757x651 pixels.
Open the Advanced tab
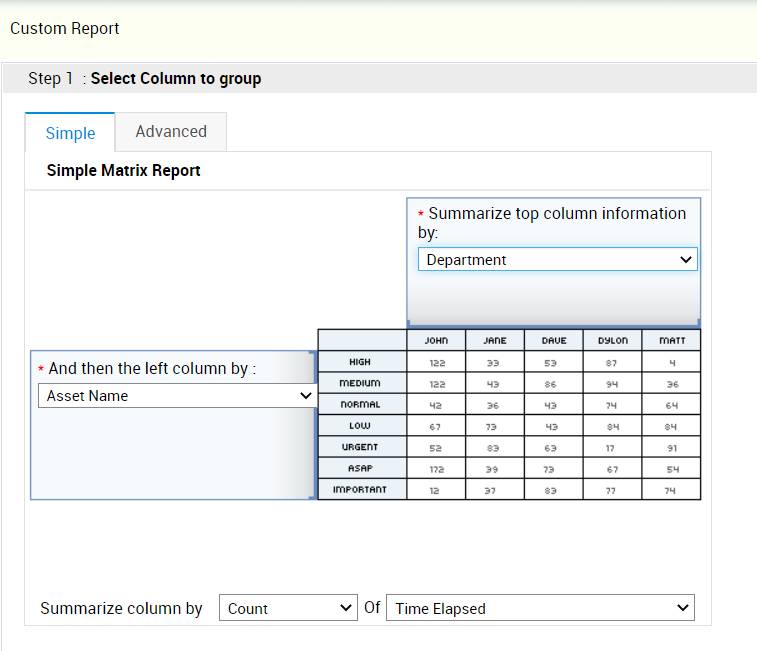click(x=171, y=132)
